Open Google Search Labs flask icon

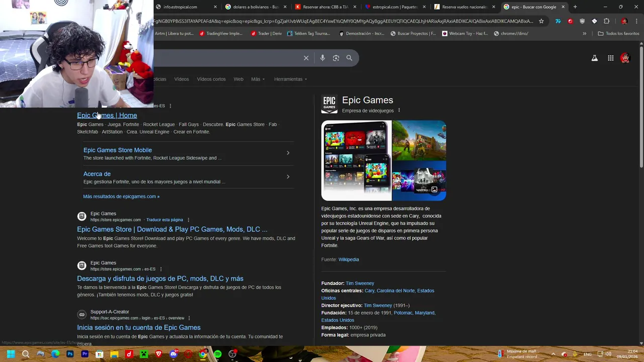tap(595, 58)
